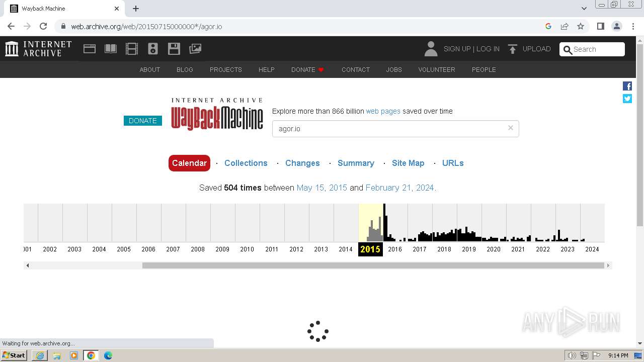Click the Google icon in address bar
The width and height of the screenshot is (644, 362).
click(548, 26)
